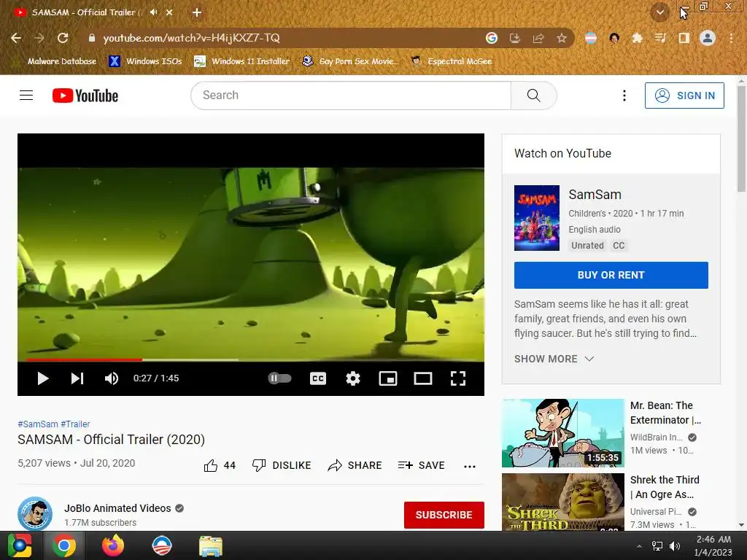Click the search magnifier button

coord(533,96)
